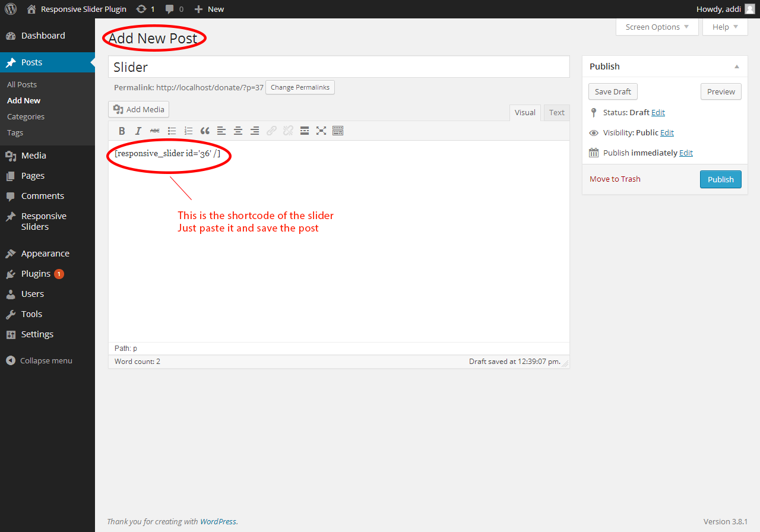This screenshot has width=760, height=532.
Task: Insert the More tag
Action: [305, 131]
